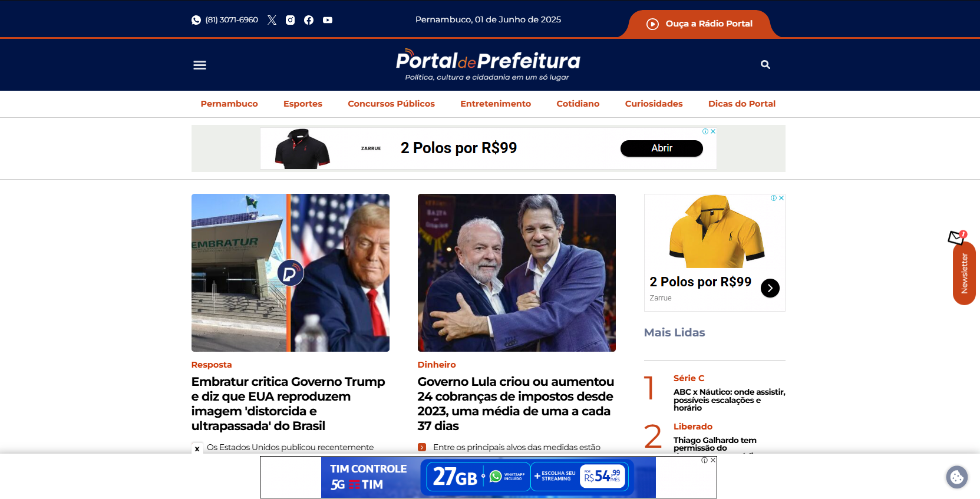Select the Pernambuco menu item
980x499 pixels.
coord(229,104)
